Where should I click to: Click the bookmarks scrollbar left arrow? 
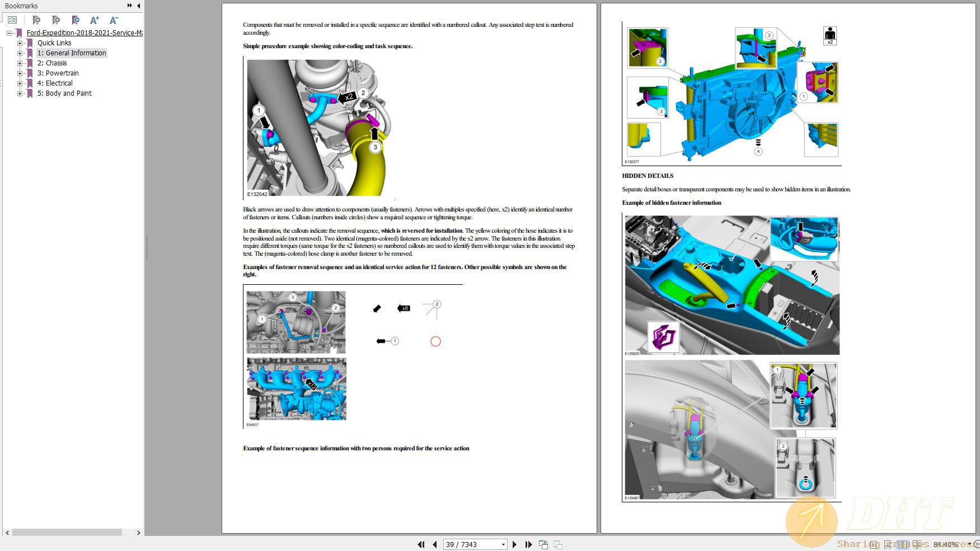click(x=7, y=533)
